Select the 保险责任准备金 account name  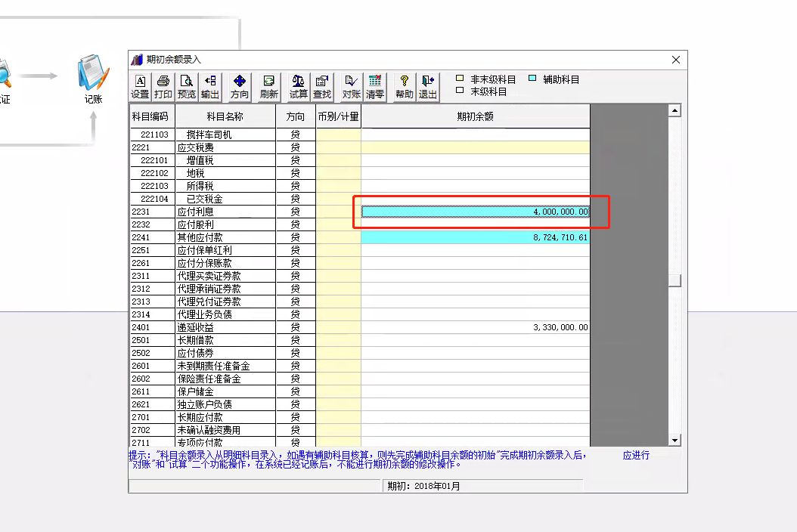[x=209, y=379]
